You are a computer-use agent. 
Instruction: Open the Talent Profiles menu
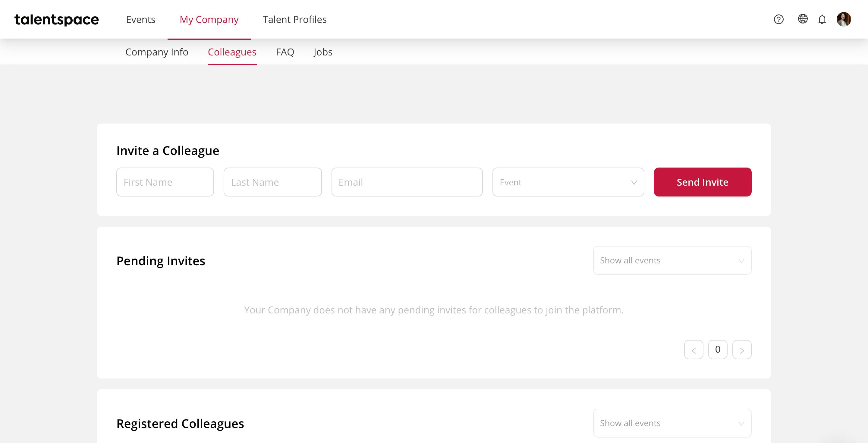[x=294, y=20]
